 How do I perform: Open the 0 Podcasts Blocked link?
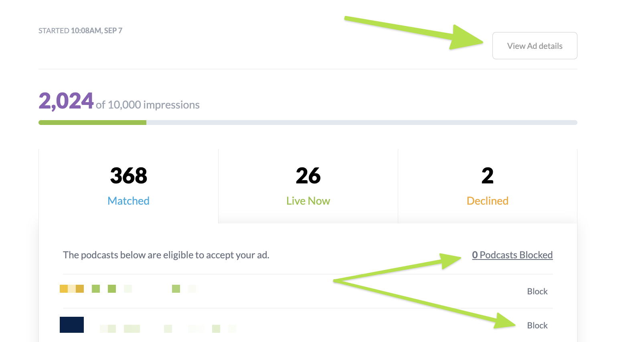pos(512,255)
